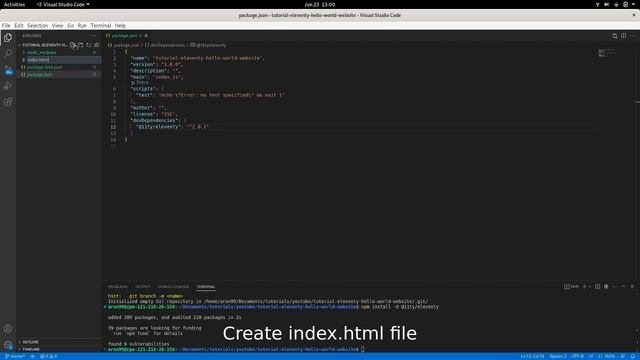Open the Extensions view
The image size is (640, 360).
[x=8, y=102]
